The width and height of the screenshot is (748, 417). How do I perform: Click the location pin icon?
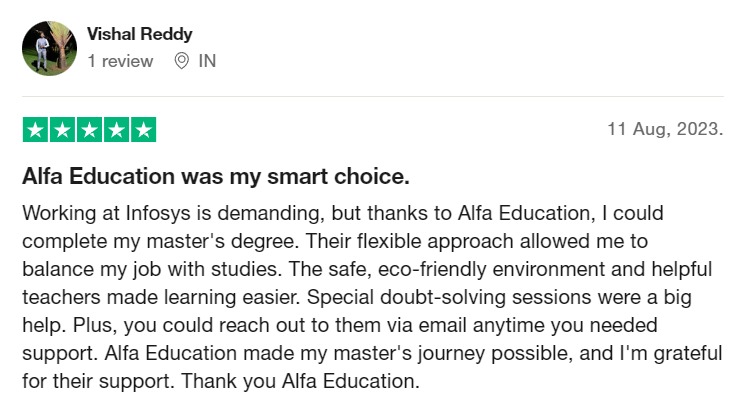182,62
